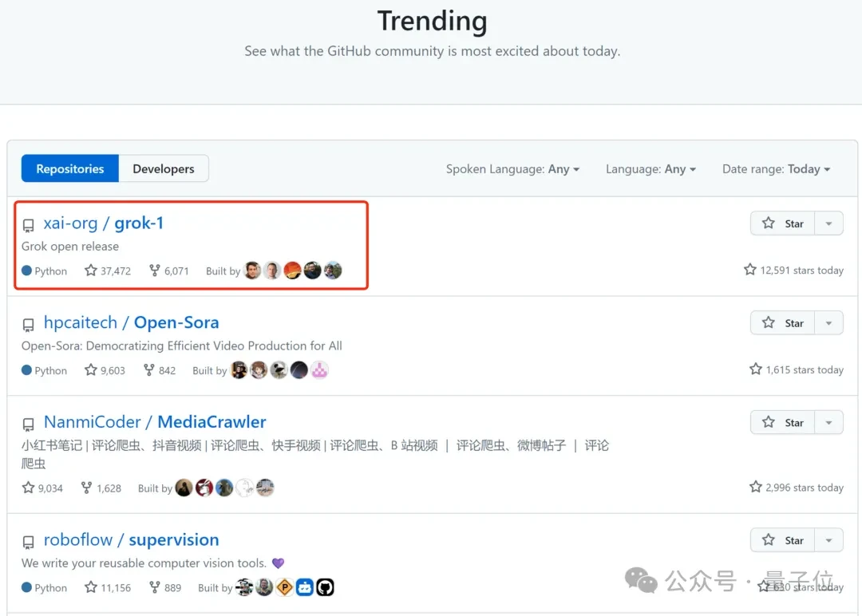This screenshot has width=862, height=616.
Task: Open the Spoken Language filter dropdown
Action: tap(512, 169)
